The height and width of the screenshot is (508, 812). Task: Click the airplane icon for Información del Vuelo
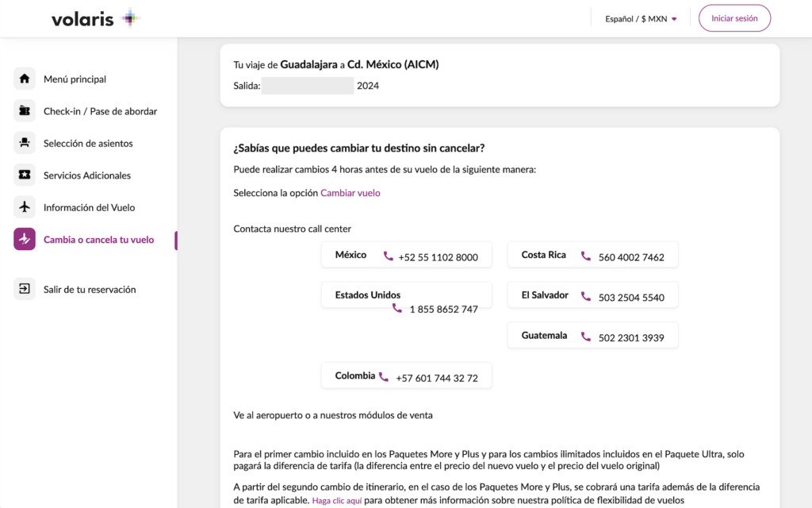point(25,207)
